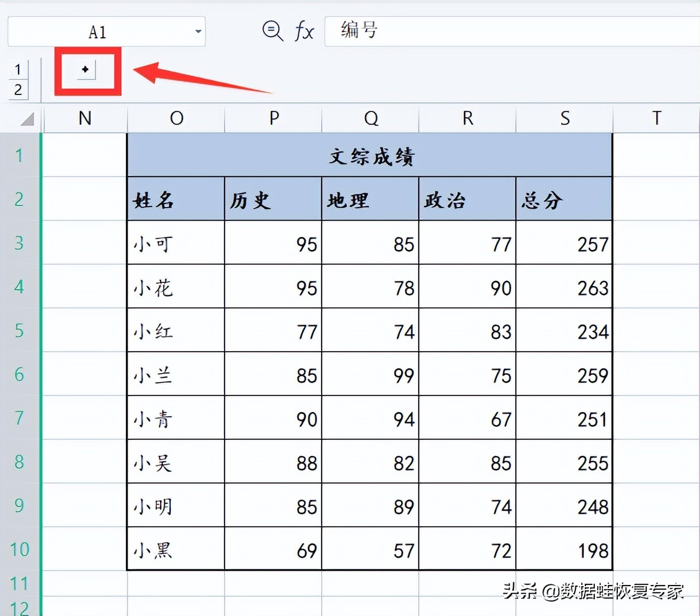The image size is (700, 616).
Task: Click the 总分 header cell
Action: click(564, 199)
